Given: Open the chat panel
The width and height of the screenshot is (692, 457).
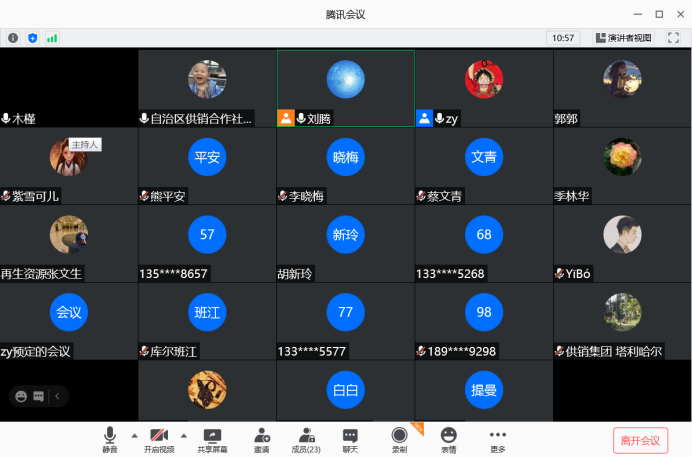Looking at the screenshot, I should click(x=350, y=440).
